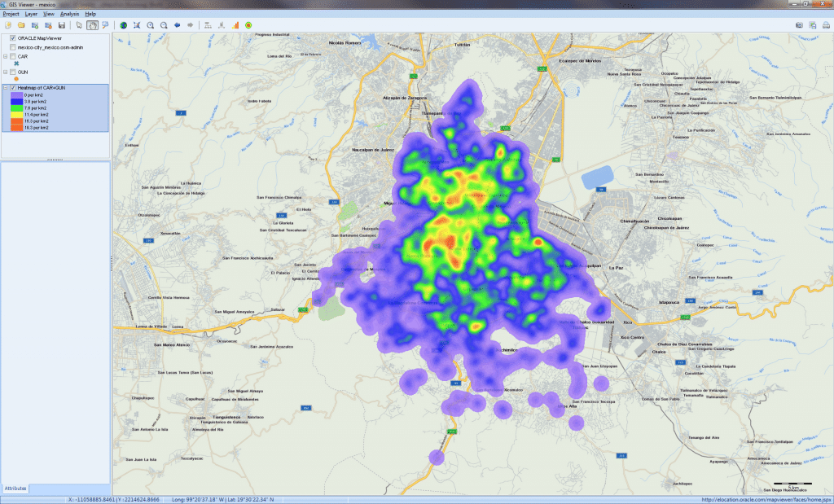Select the Zoom In magnifier tool
The height and width of the screenshot is (504, 834).
click(151, 25)
